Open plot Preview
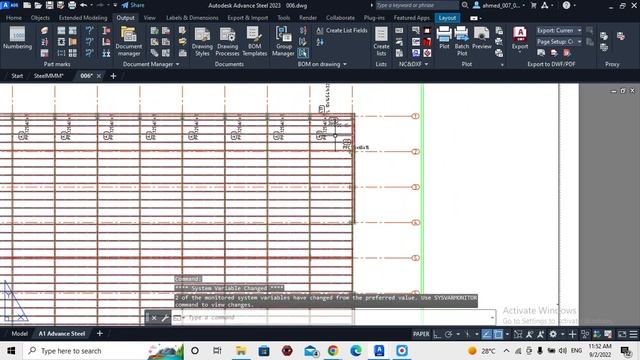 click(x=482, y=38)
